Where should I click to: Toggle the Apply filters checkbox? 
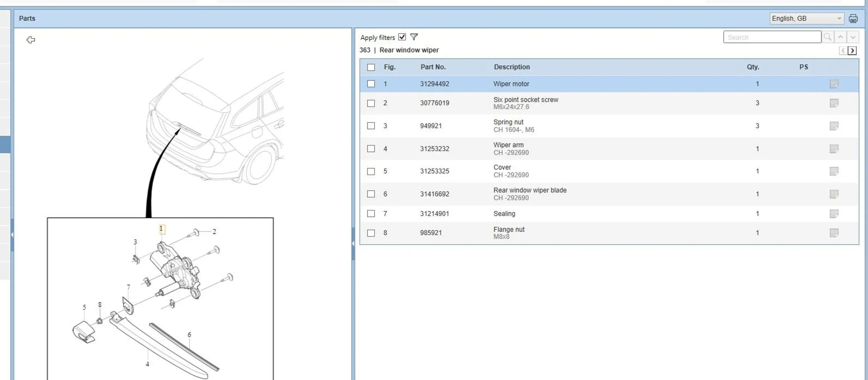click(402, 37)
